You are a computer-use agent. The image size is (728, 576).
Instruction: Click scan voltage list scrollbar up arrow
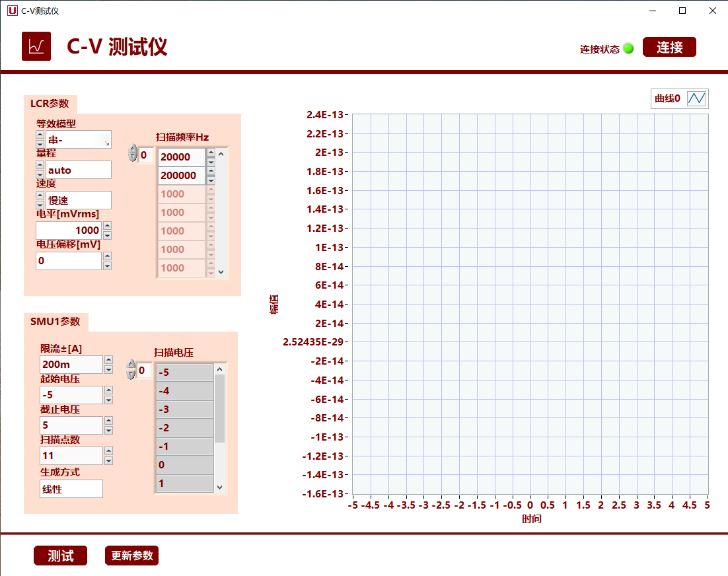(220, 369)
